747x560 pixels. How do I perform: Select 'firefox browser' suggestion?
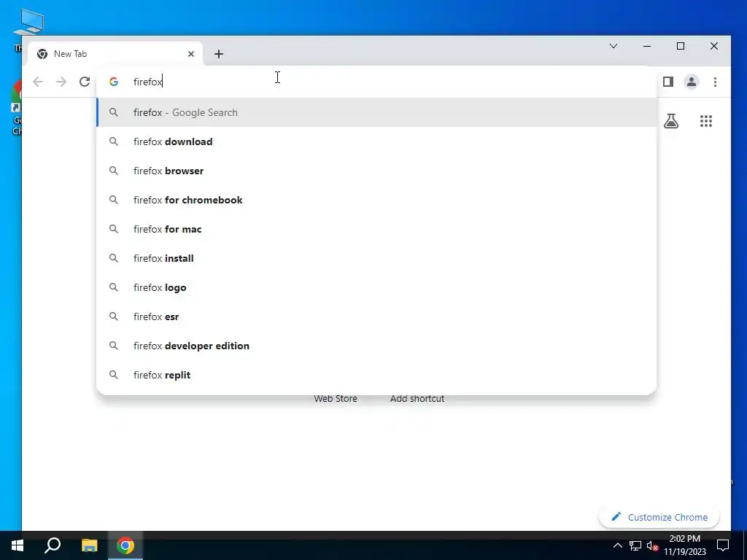[x=376, y=171]
